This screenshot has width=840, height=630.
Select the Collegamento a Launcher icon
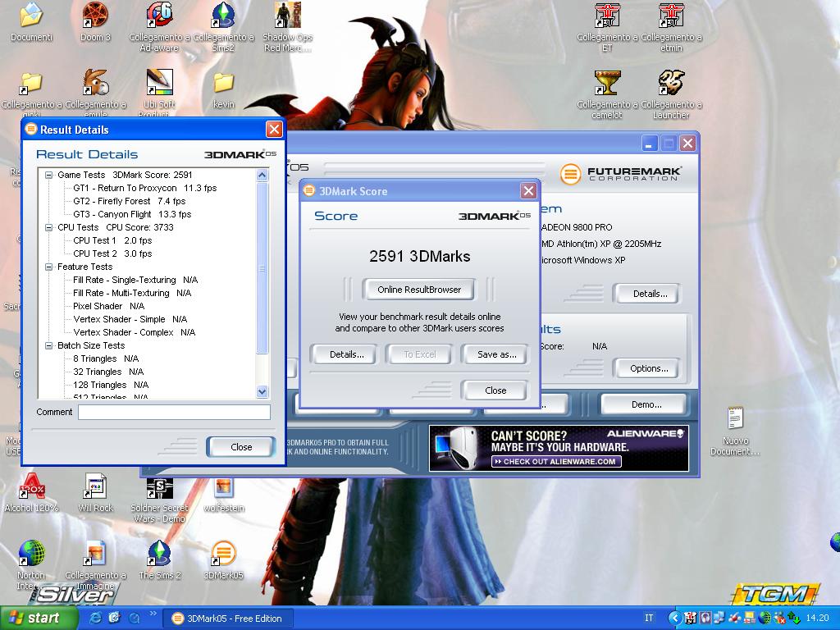click(x=671, y=83)
